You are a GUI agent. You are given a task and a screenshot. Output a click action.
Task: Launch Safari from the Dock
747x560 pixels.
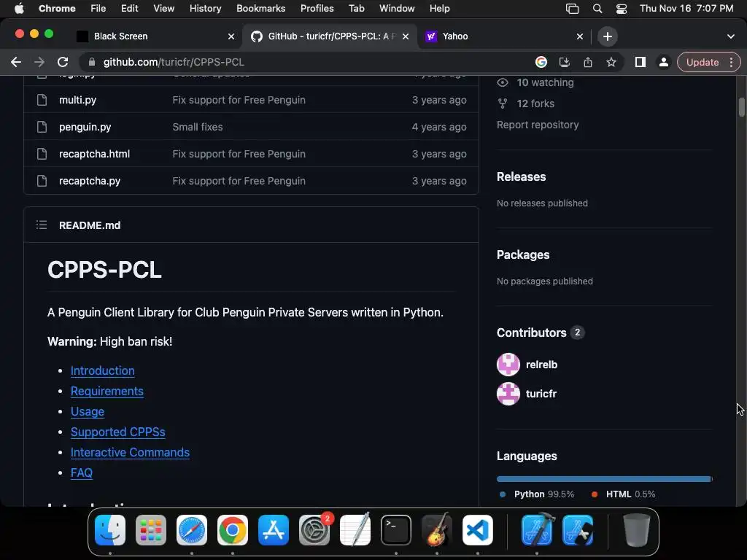[192, 530]
